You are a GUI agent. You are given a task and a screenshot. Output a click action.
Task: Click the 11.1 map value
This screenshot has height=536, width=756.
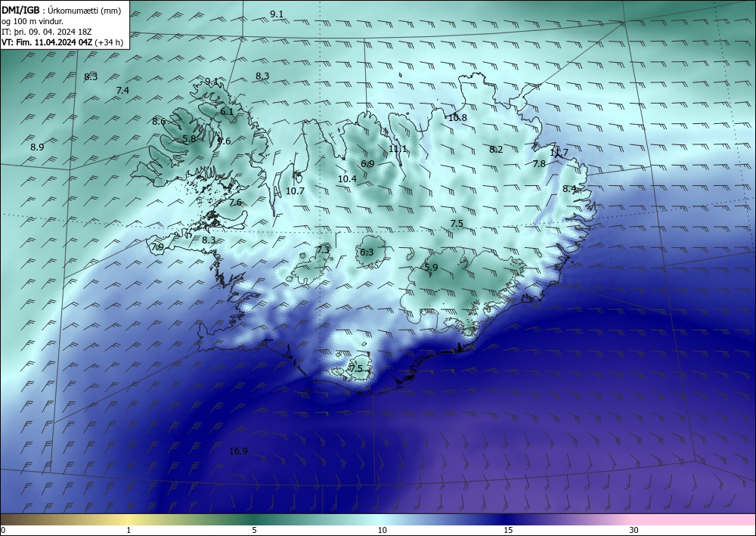(x=398, y=148)
